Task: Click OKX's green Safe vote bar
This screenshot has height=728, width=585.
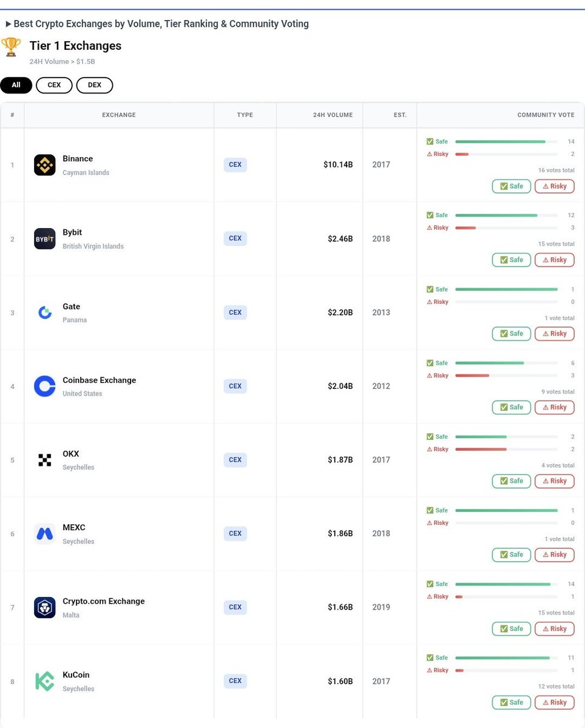Action: (481, 437)
